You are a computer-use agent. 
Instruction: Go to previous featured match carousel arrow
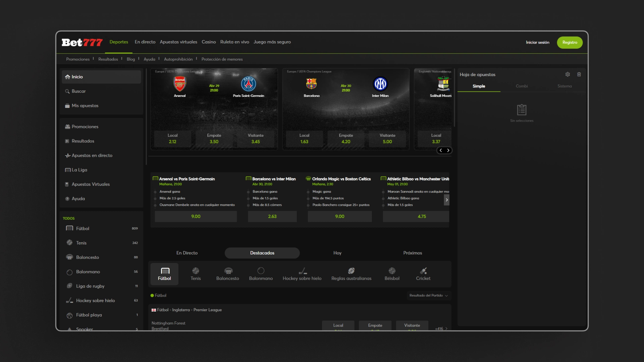click(441, 150)
